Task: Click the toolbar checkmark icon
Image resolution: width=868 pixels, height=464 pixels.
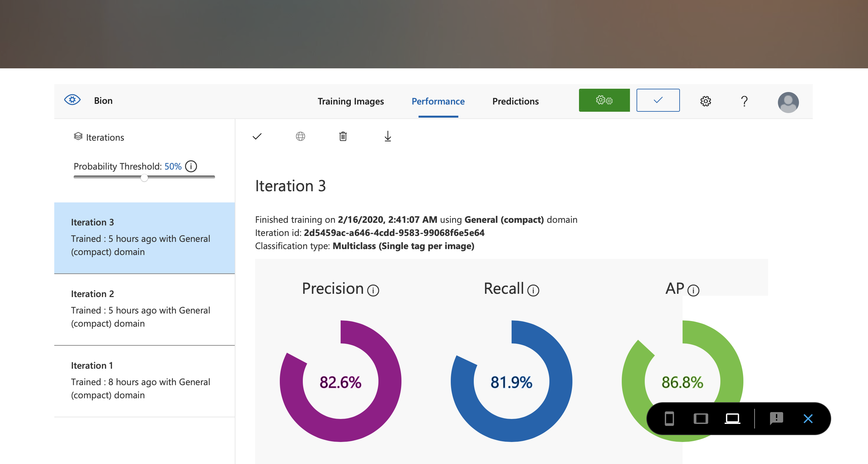Action: 257,136
